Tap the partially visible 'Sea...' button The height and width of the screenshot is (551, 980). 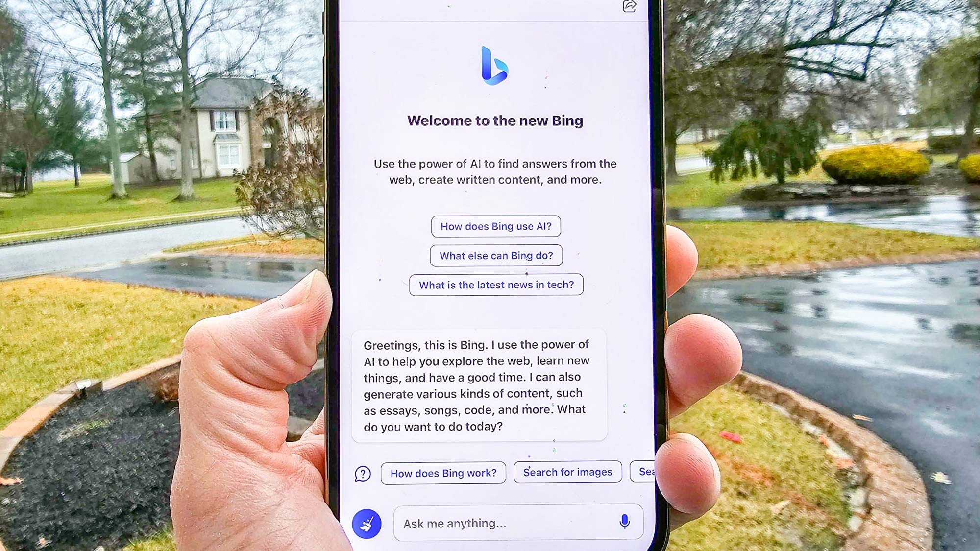[x=640, y=472]
